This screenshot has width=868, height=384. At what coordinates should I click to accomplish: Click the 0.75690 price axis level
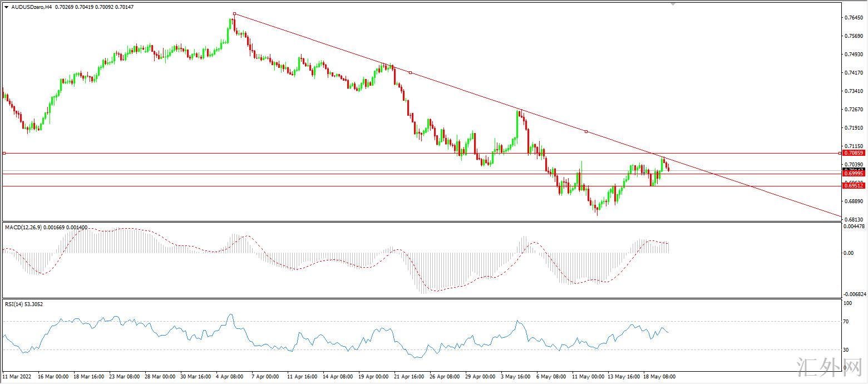coord(854,36)
